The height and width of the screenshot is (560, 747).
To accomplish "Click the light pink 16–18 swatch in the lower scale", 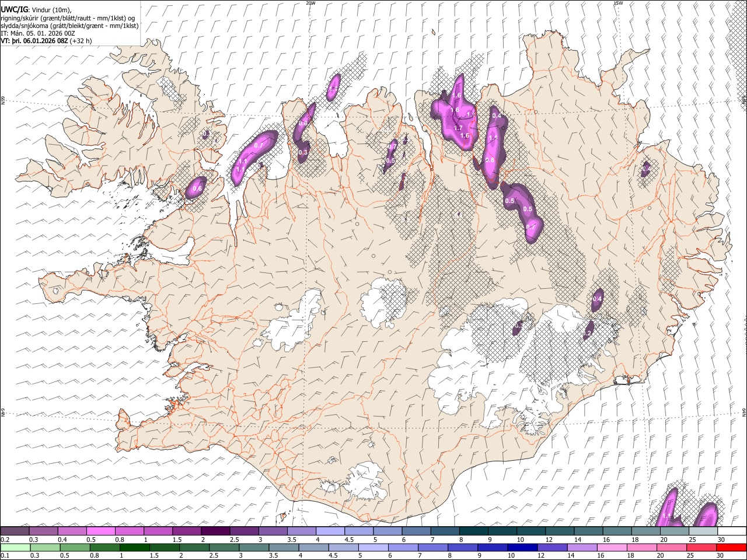I will [612, 547].
